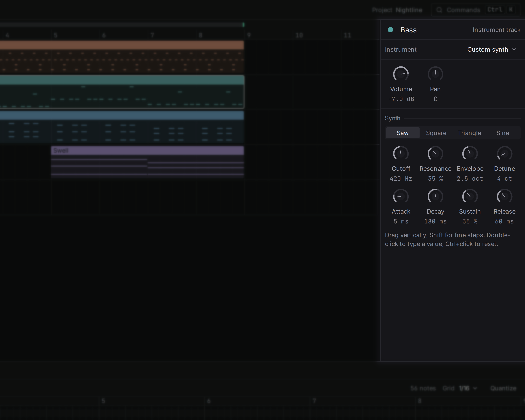The width and height of the screenshot is (525, 420).
Task: Open the Custom synth instrument dropdown
Action: point(492,50)
